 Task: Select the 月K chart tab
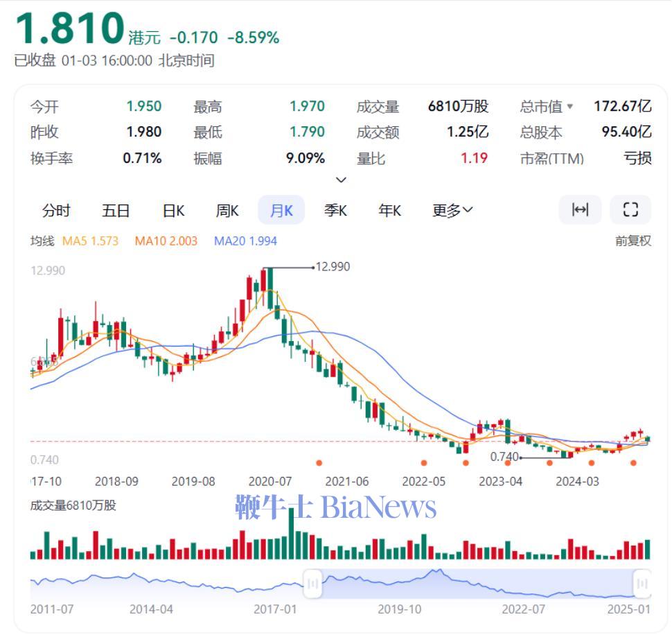(x=281, y=211)
